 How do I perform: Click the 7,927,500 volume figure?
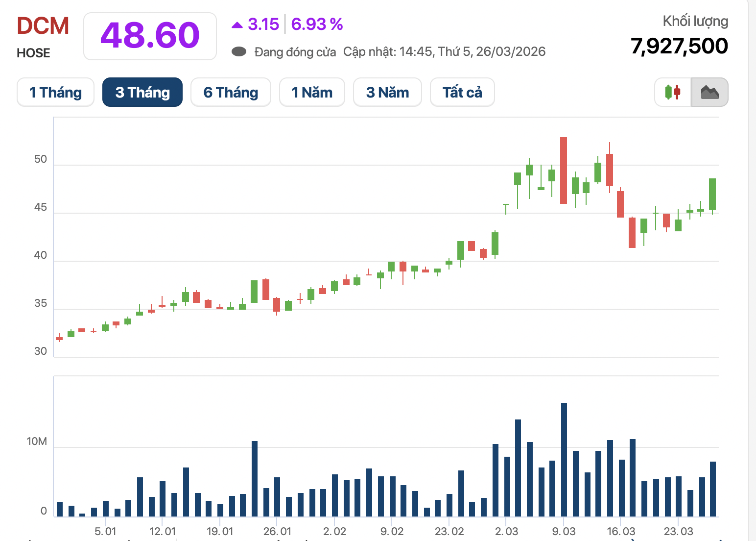tap(679, 46)
